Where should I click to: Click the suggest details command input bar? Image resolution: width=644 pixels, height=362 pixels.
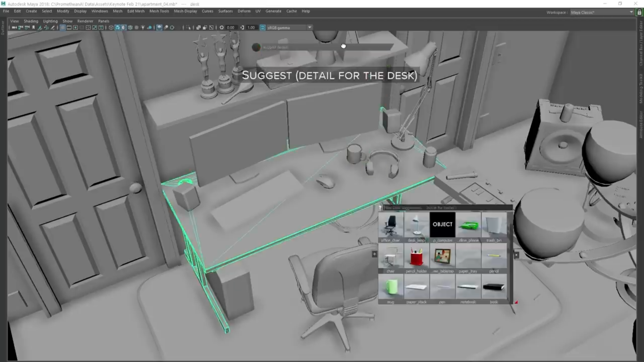(x=327, y=47)
